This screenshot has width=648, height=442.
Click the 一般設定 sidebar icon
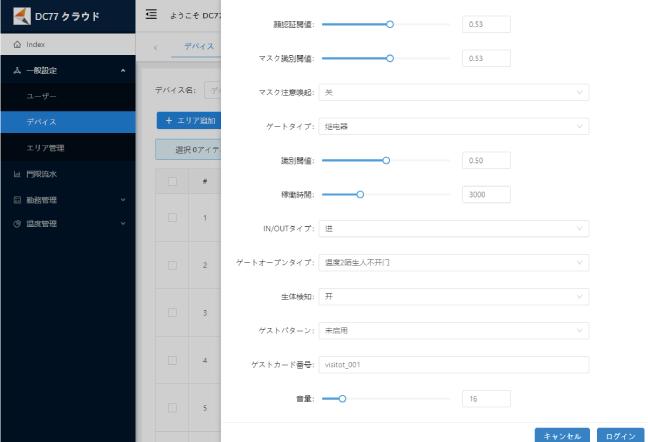pyautogui.click(x=17, y=71)
